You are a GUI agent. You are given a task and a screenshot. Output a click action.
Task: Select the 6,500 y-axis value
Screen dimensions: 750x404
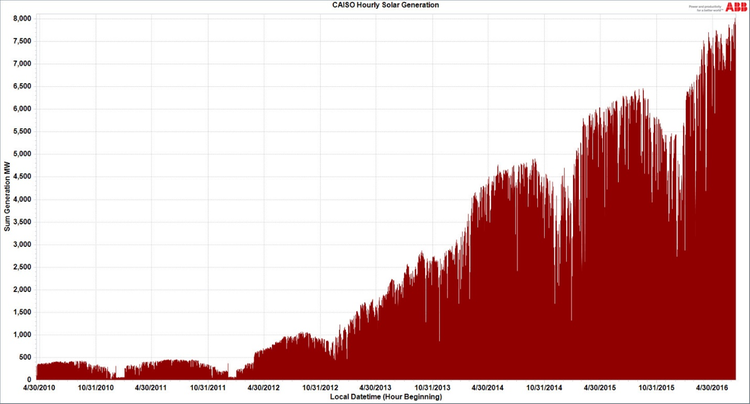click(x=22, y=86)
